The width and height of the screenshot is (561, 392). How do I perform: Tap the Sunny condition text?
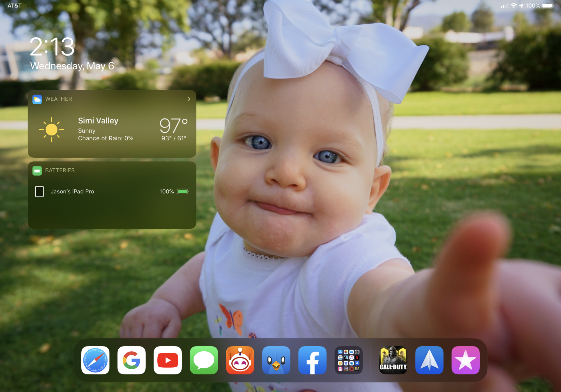(x=87, y=131)
